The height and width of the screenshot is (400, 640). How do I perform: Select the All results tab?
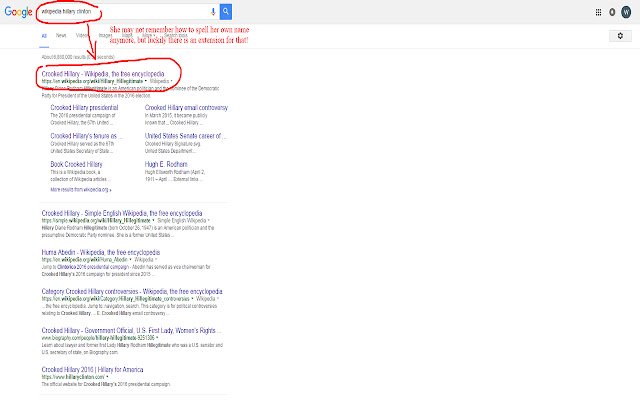coord(44,36)
